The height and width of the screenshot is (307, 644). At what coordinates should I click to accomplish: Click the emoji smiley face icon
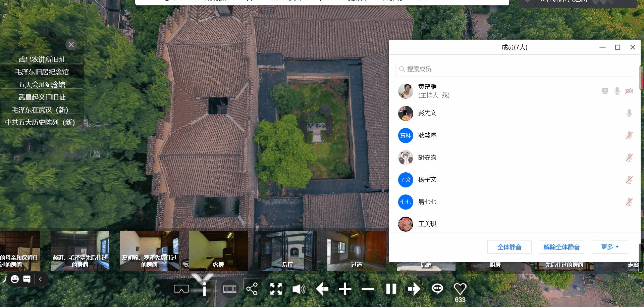click(x=15, y=279)
